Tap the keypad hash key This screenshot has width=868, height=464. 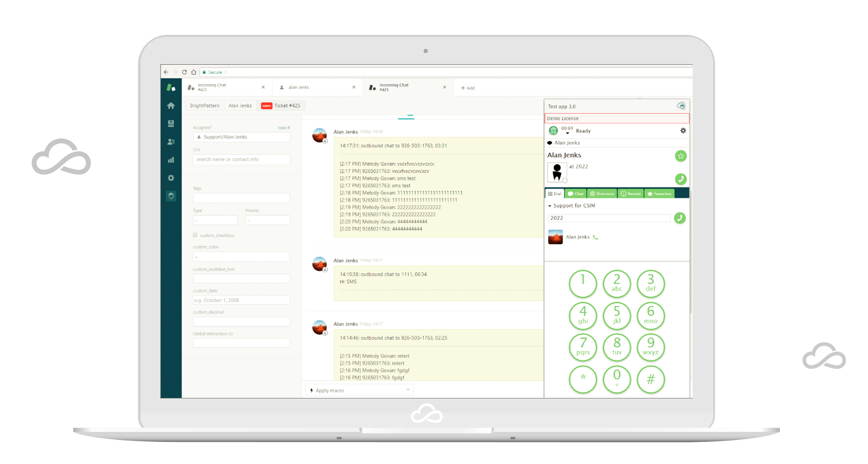(651, 379)
